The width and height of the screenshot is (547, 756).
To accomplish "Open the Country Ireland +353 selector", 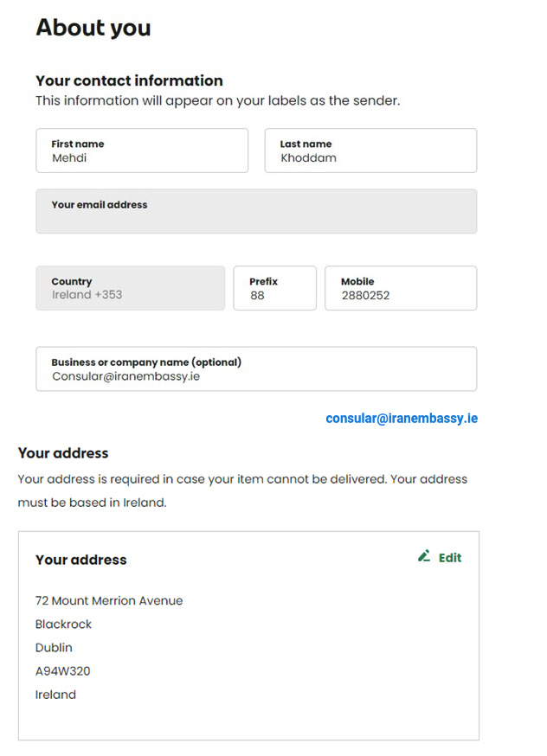I will [x=130, y=288].
